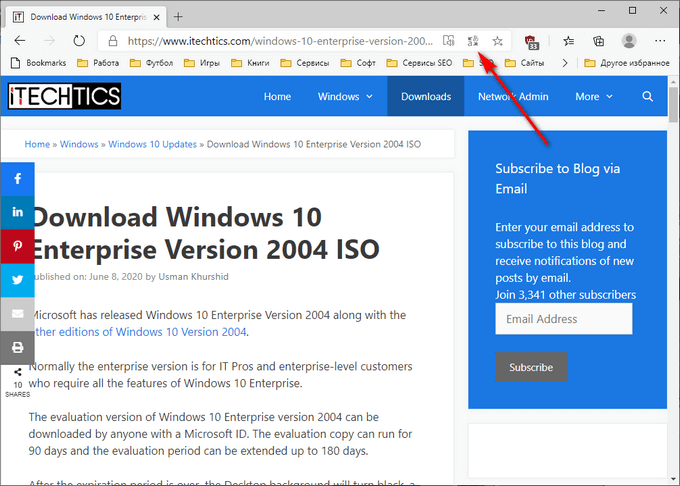The image size is (680, 486).
Task: Open the Downloads menu item
Action: tap(426, 96)
